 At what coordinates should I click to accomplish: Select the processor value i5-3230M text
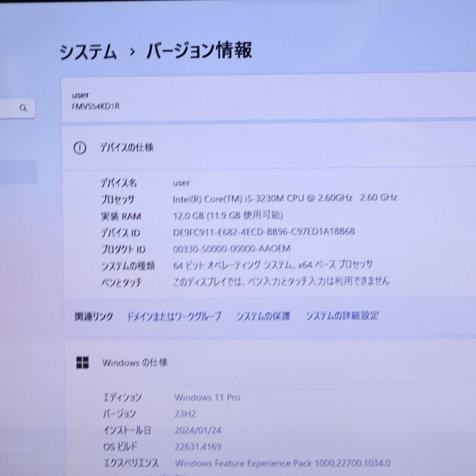coord(285,198)
